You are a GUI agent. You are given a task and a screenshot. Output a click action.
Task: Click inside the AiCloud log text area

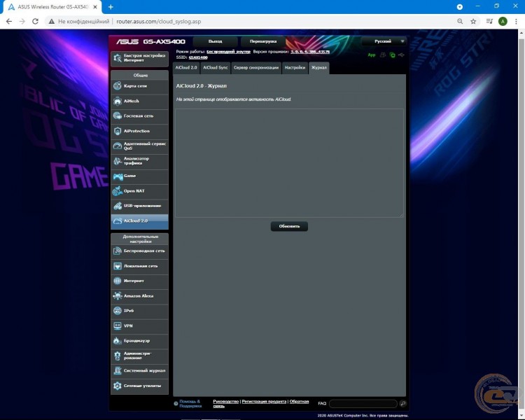pyautogui.click(x=289, y=163)
